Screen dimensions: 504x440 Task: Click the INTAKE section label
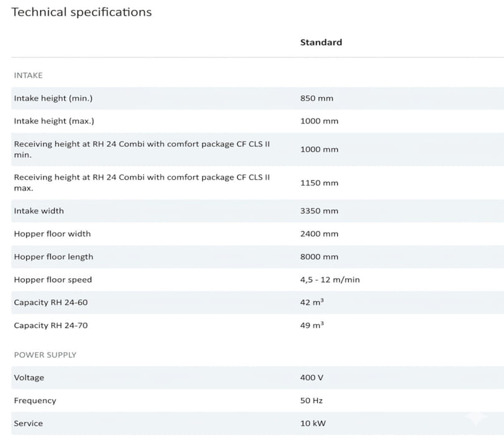[x=28, y=75]
